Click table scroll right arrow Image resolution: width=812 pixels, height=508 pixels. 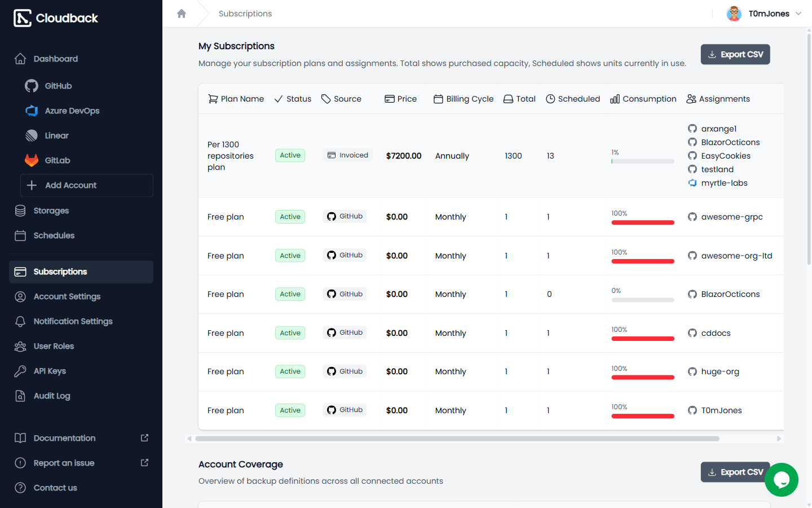click(x=779, y=439)
